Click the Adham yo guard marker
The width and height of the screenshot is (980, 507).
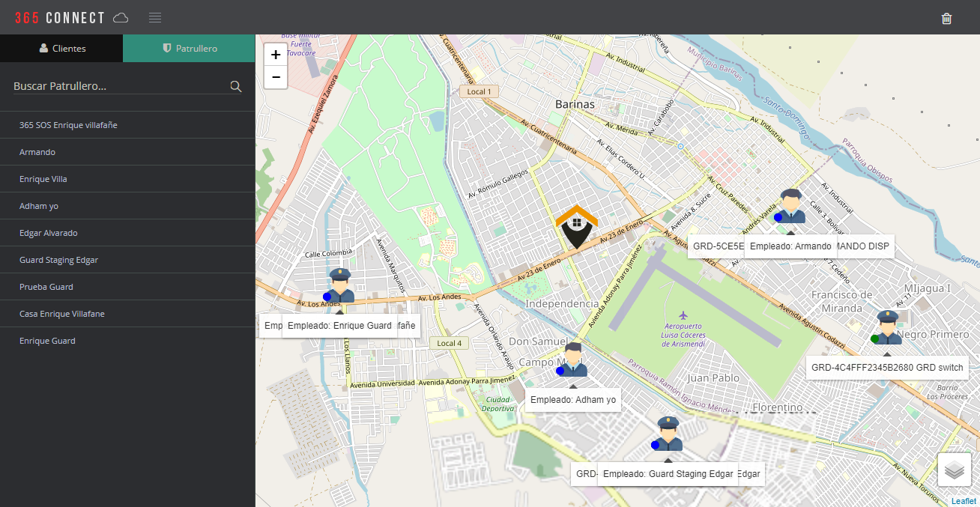(x=573, y=360)
